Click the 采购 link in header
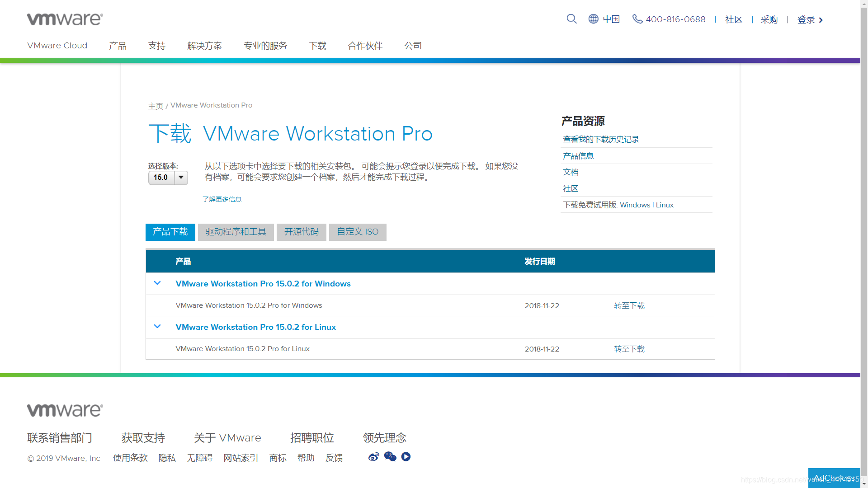The image size is (868, 488). 769,19
